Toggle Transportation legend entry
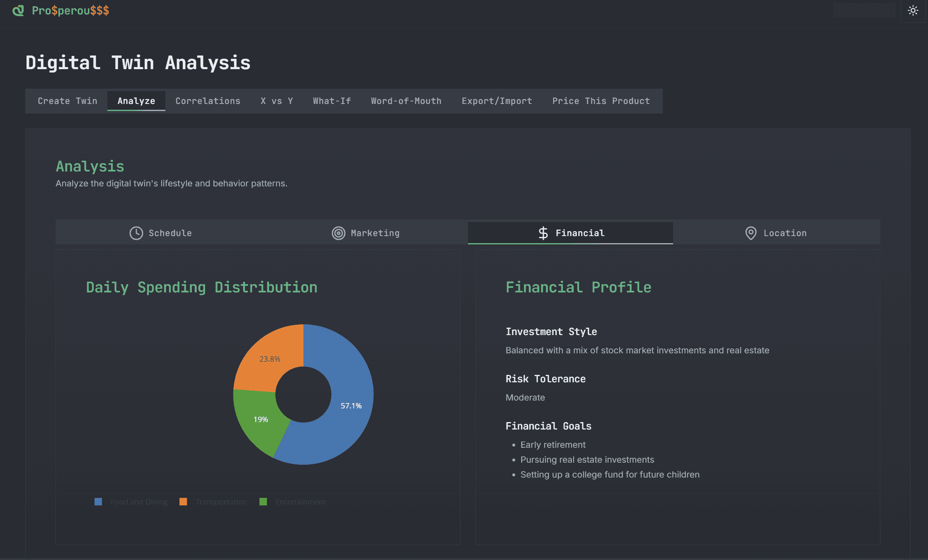The width and height of the screenshot is (928, 560). pyautogui.click(x=221, y=502)
